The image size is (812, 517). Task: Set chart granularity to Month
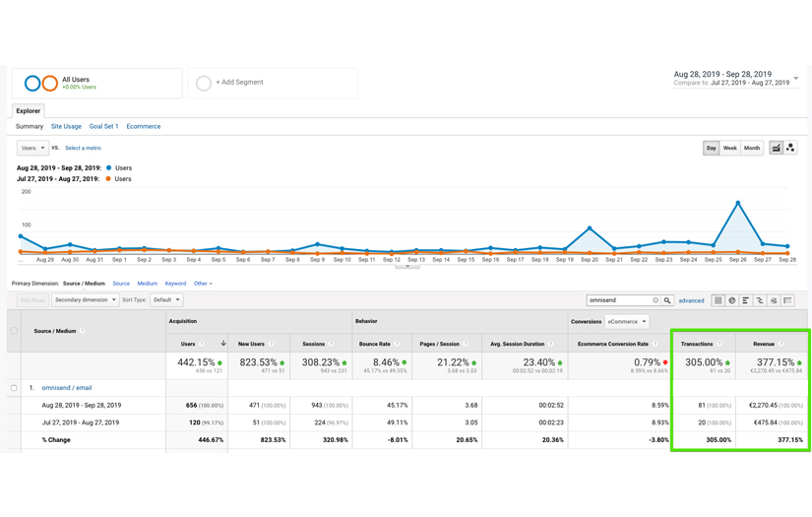click(751, 148)
